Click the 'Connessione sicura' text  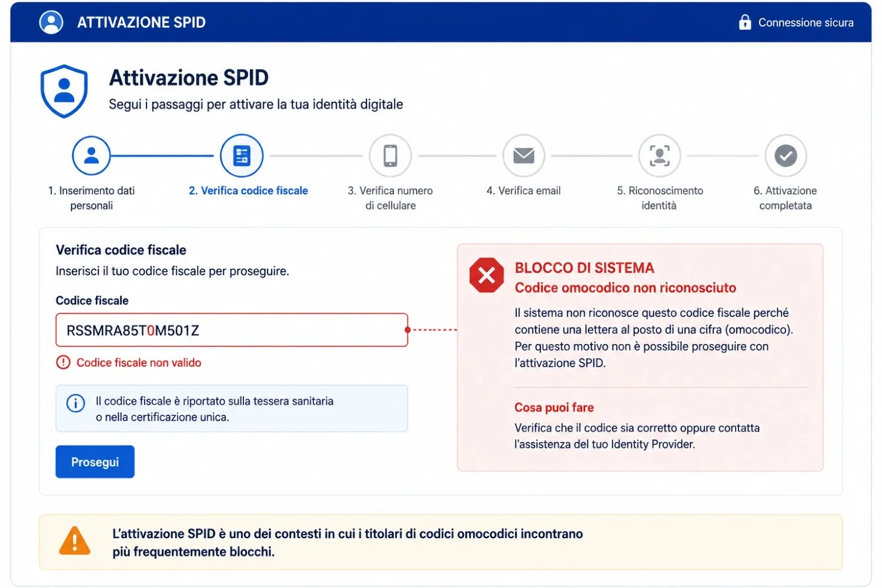(x=806, y=22)
